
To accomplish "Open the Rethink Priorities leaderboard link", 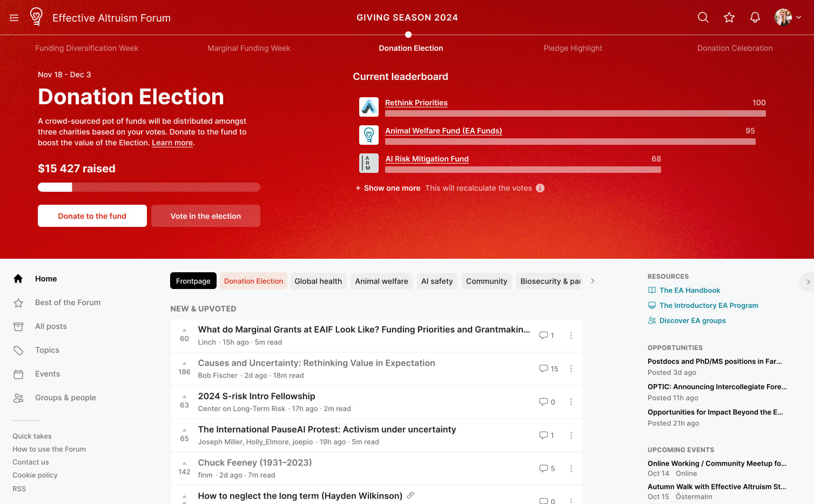I will tap(416, 103).
